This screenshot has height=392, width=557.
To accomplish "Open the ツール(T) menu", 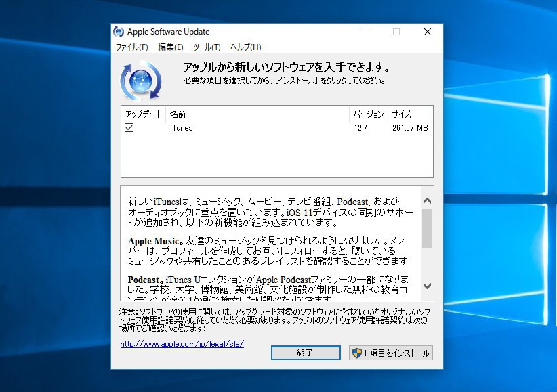I will pos(207,47).
